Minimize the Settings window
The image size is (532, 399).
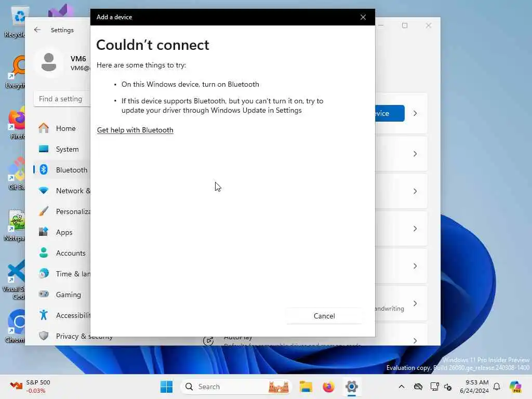coord(381,25)
